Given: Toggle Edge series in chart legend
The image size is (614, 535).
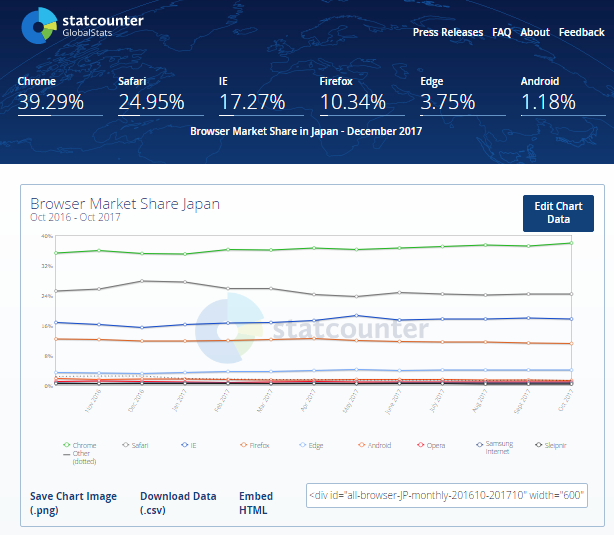Looking at the screenshot, I should tap(311, 445).
